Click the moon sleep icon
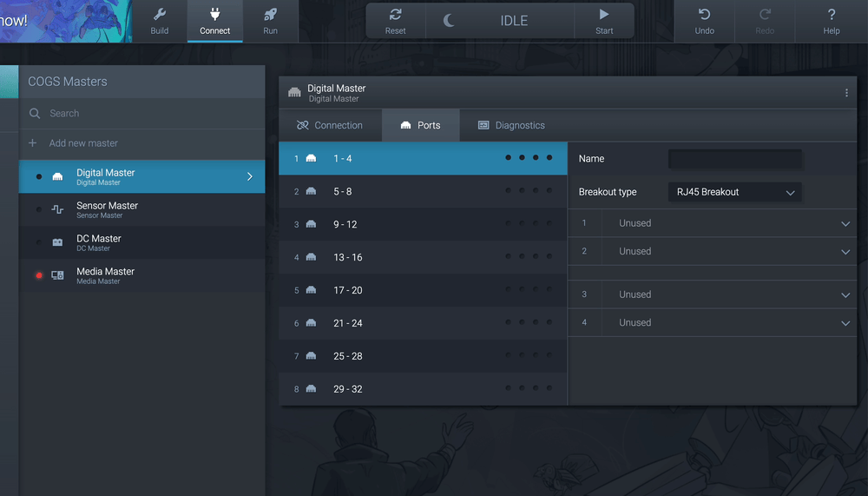This screenshot has height=496, width=868. click(449, 21)
